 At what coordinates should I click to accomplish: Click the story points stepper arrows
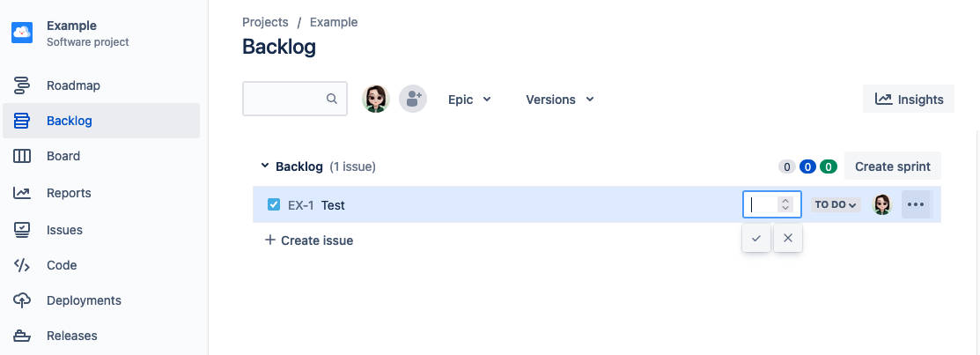click(x=785, y=204)
